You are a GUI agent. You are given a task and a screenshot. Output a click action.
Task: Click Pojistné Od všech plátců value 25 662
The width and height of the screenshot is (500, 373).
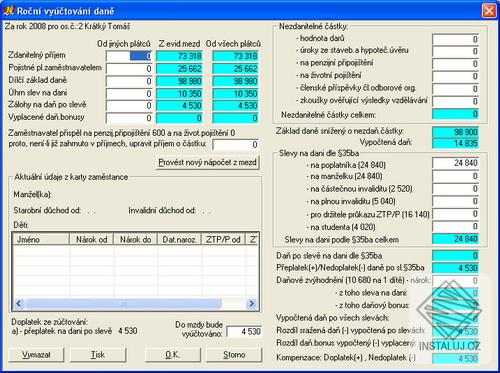[236, 69]
